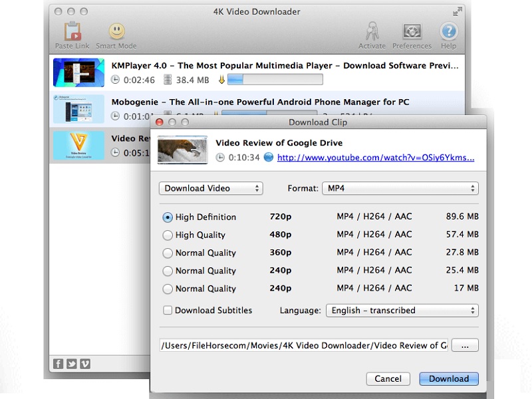
Task: Click the '720p' resolution text
Action: click(281, 217)
